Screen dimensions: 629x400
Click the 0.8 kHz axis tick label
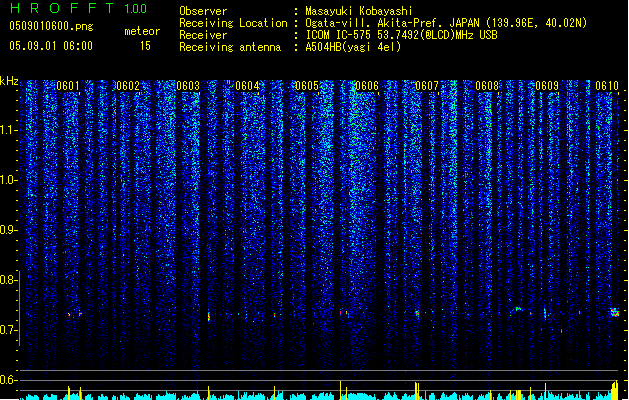coord(8,280)
